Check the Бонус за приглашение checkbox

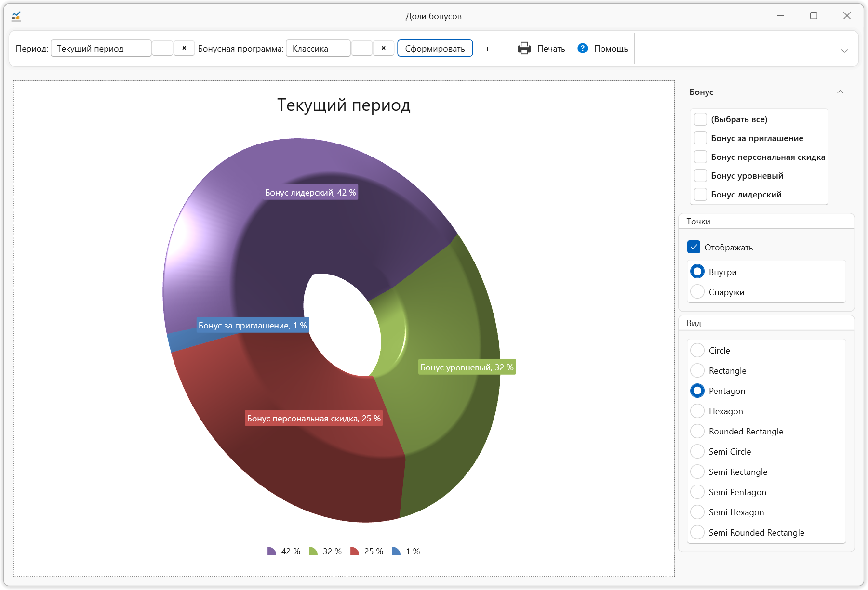coord(700,138)
